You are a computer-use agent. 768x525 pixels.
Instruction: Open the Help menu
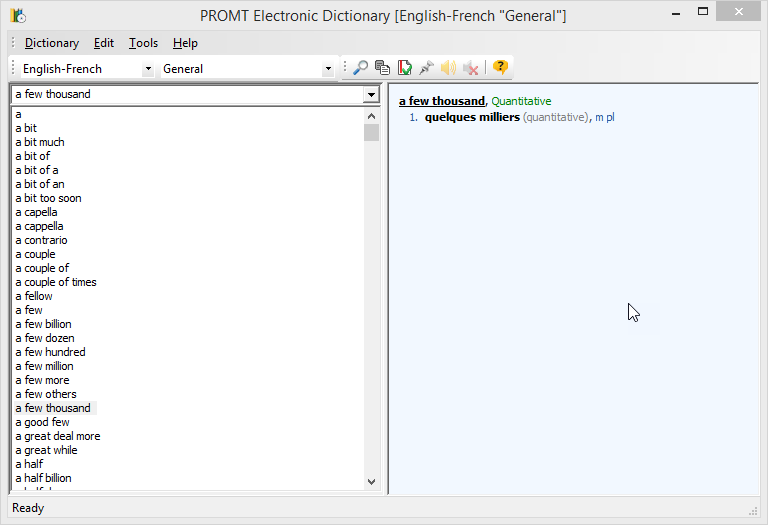[x=185, y=43]
